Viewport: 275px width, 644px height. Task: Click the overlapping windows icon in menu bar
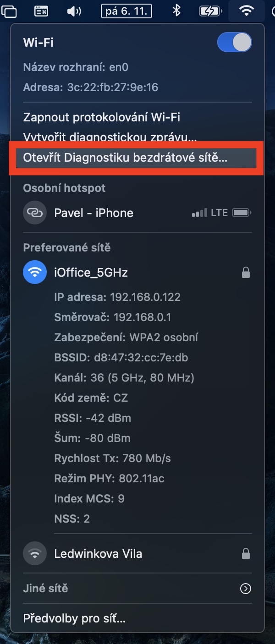point(8,11)
